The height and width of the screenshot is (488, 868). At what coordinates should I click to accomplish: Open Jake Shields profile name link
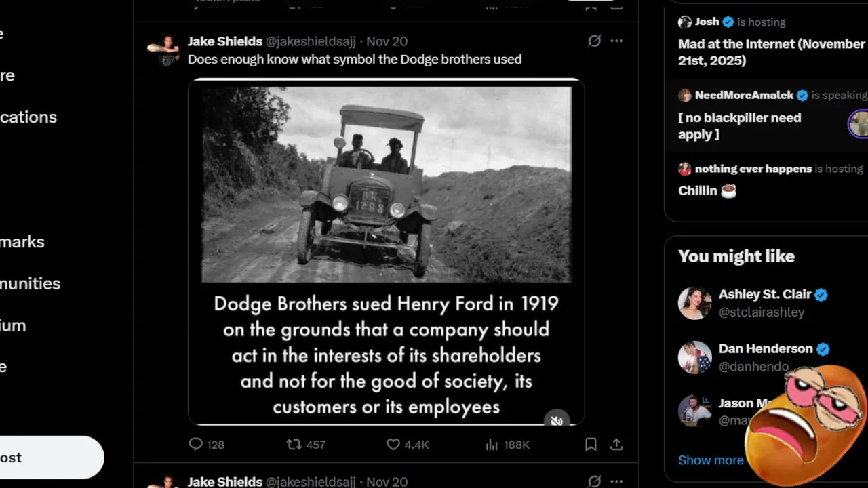(x=224, y=41)
